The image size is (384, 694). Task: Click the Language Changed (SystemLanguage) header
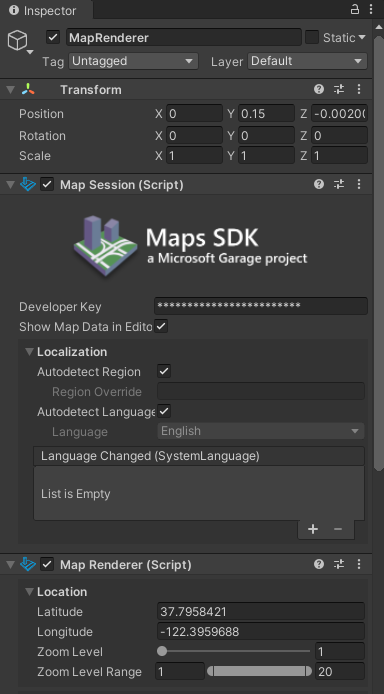click(x=199, y=456)
